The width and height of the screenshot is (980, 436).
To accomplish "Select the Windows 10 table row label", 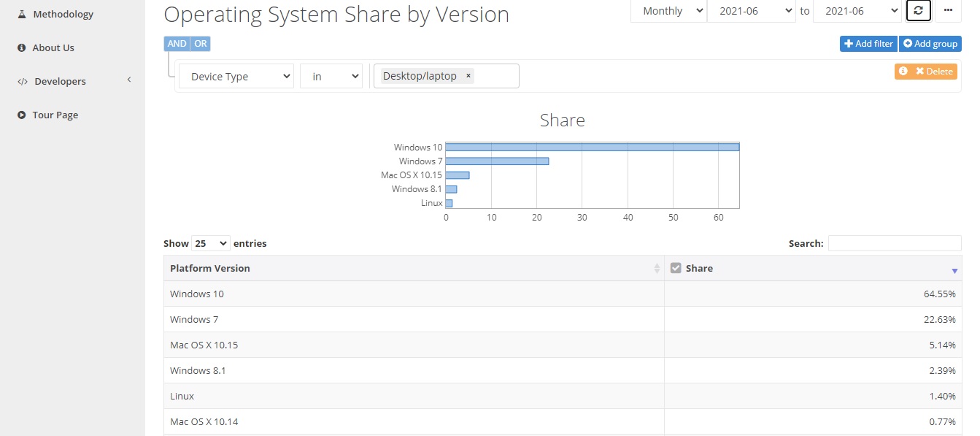I will 197,294.
